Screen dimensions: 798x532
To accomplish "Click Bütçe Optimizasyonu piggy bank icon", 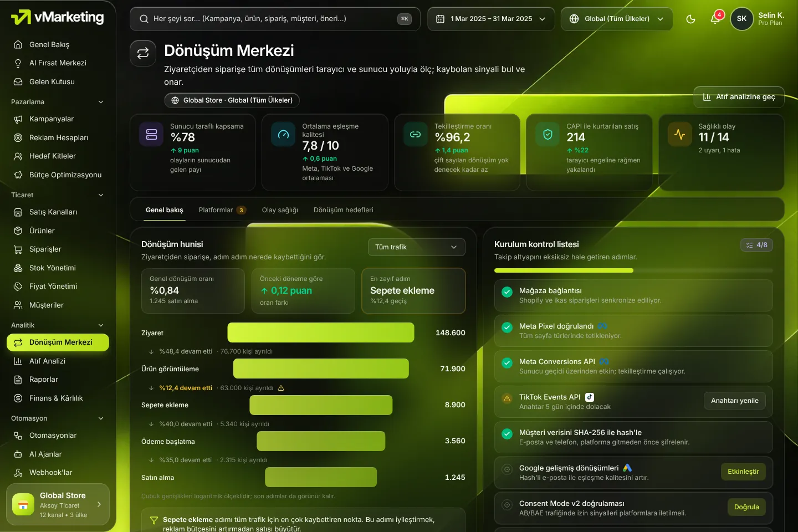I will [x=18, y=175].
